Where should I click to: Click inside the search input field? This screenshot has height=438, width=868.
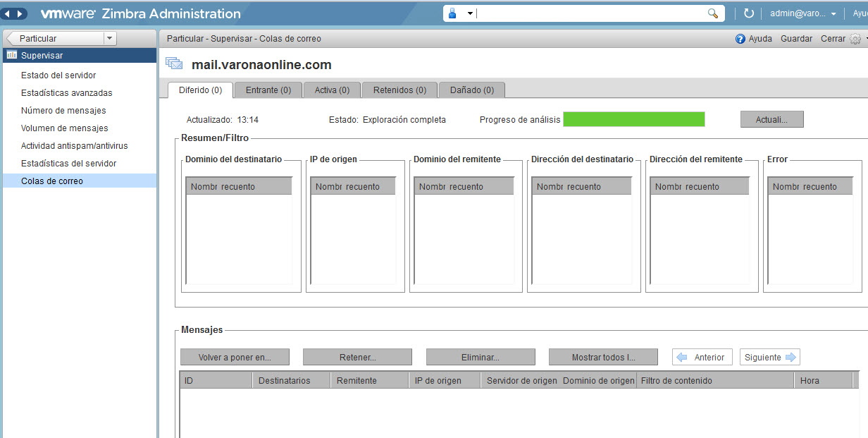592,13
